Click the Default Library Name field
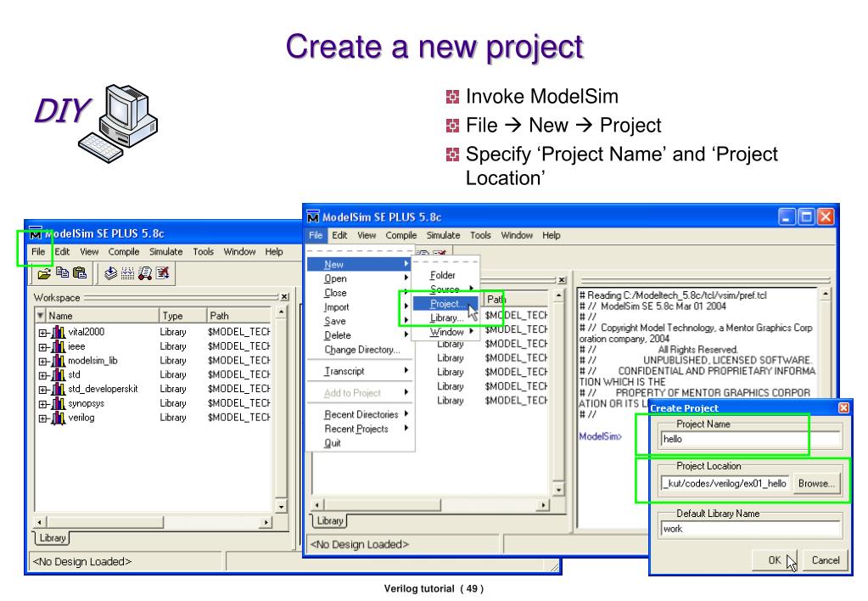Screen dimensions: 868x601 (x=751, y=529)
